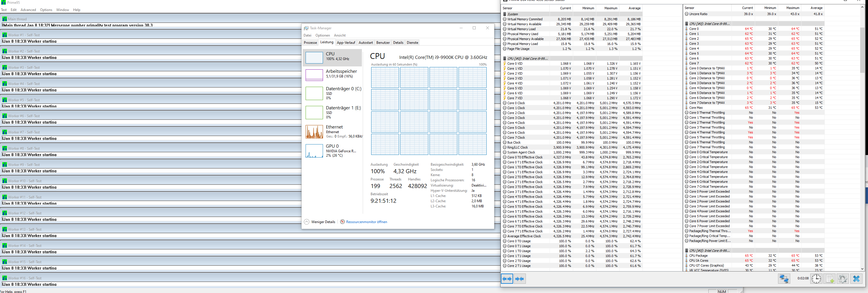Select the Arbeitsspeicher thumbnail in Task-Manager
This screenshot has width=868, height=293.
[x=314, y=75]
